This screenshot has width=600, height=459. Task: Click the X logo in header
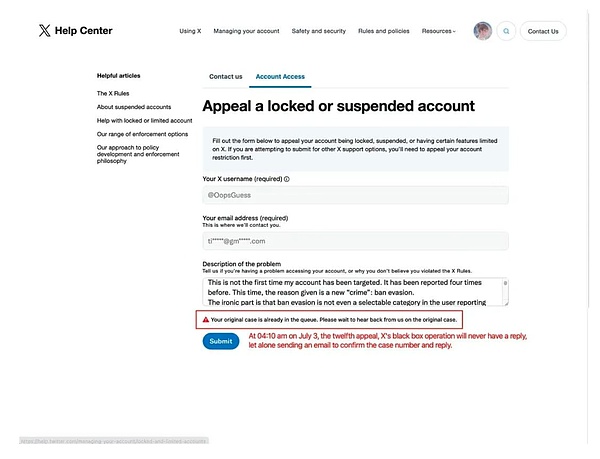pos(44,31)
